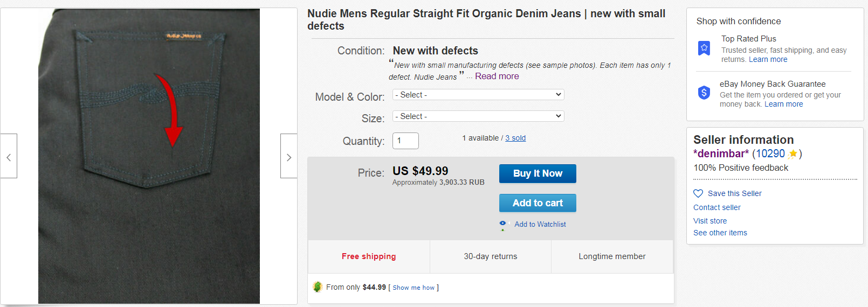Image resolution: width=868 pixels, height=307 pixels.
Task: Open the Size dropdown
Action: [478, 116]
